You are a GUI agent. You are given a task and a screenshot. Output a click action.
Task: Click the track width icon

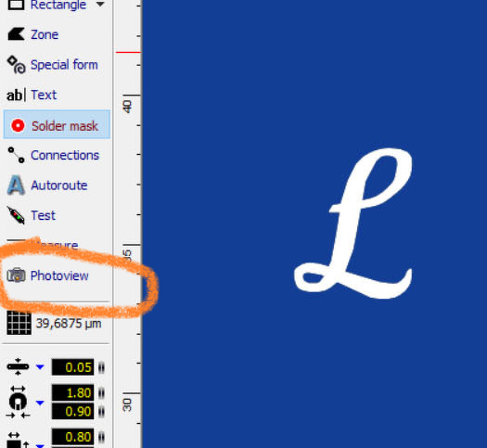(x=18, y=366)
